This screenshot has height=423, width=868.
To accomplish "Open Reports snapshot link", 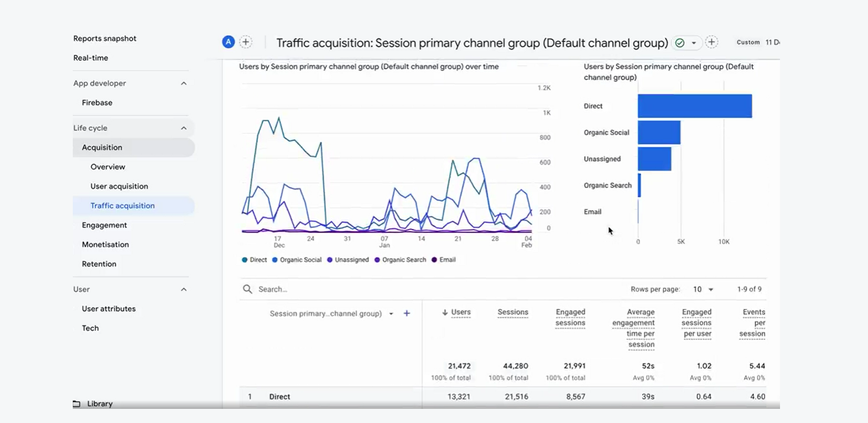I will point(105,39).
